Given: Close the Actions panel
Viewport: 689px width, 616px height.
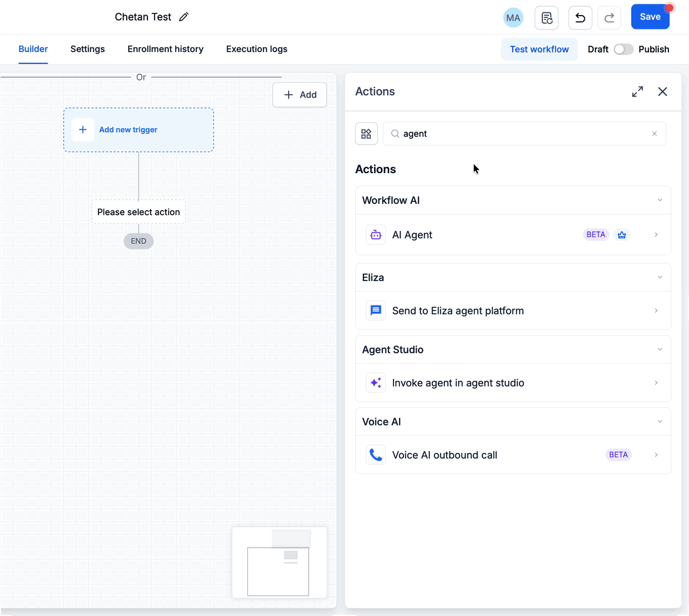Looking at the screenshot, I should point(663,92).
